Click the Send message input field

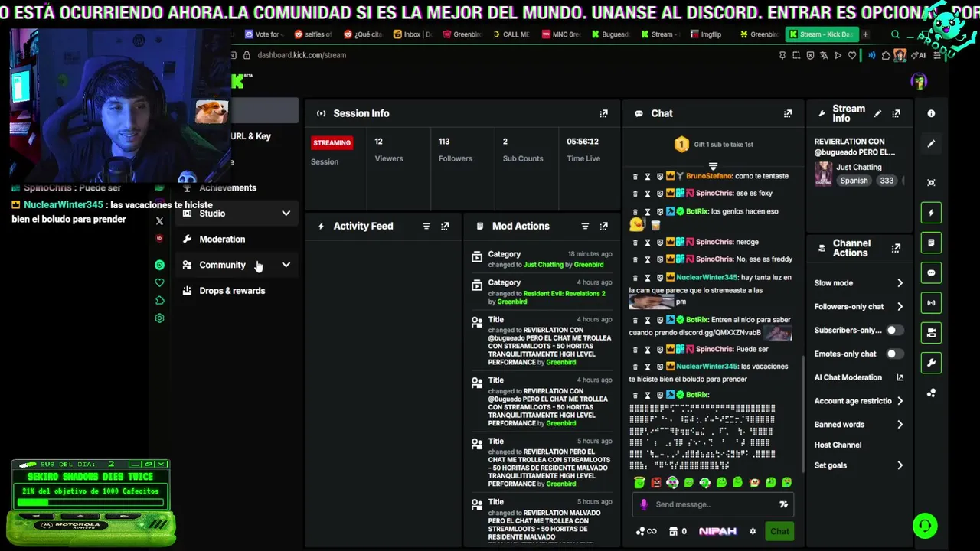tap(712, 504)
